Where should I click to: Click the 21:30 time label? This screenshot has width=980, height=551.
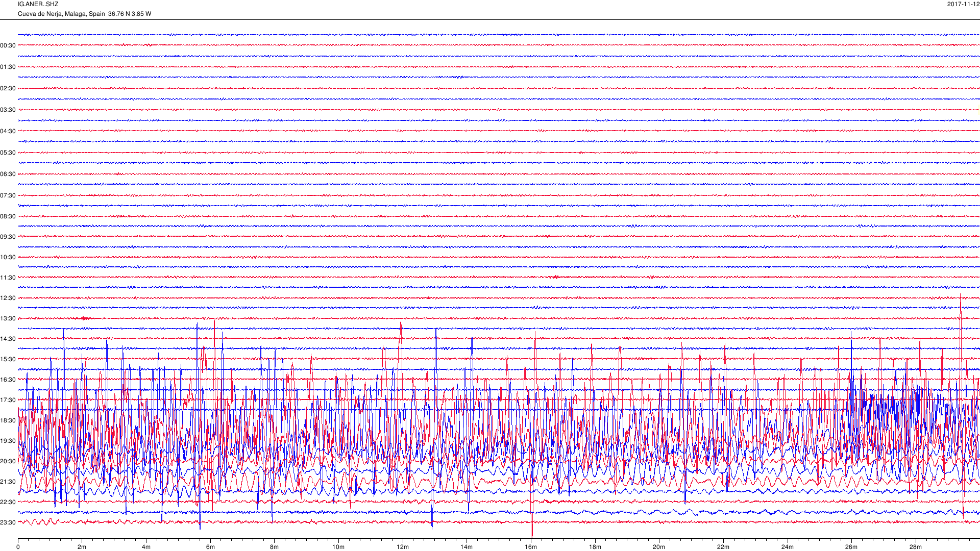(8, 482)
